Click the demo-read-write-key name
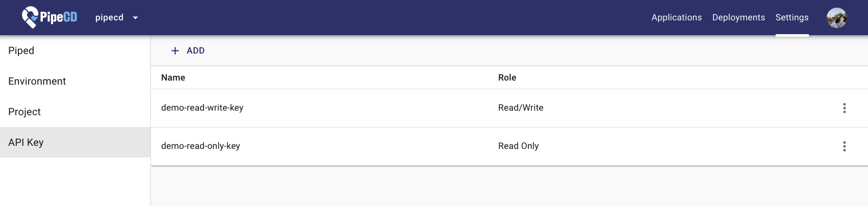The height and width of the screenshot is (206, 868). point(202,108)
